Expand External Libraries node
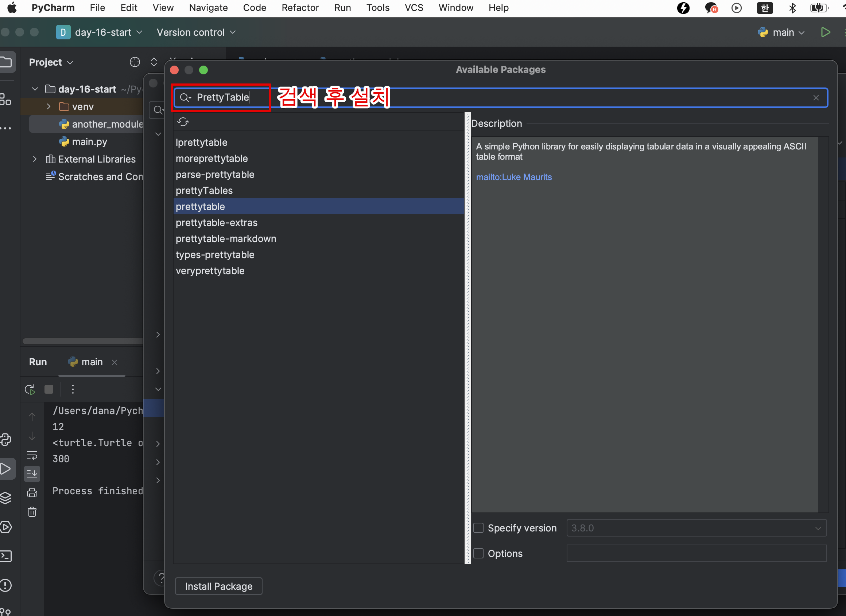The height and width of the screenshot is (616, 846). pos(35,159)
